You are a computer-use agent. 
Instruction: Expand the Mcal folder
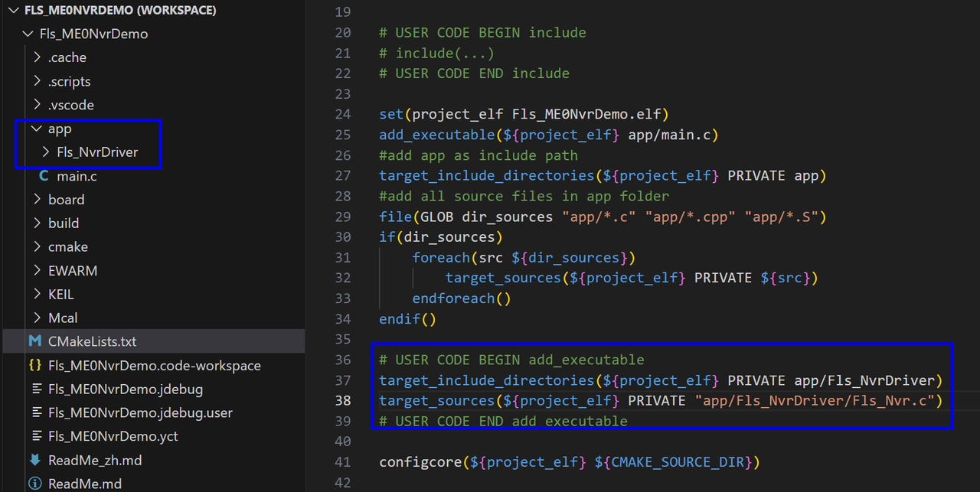tap(62, 318)
